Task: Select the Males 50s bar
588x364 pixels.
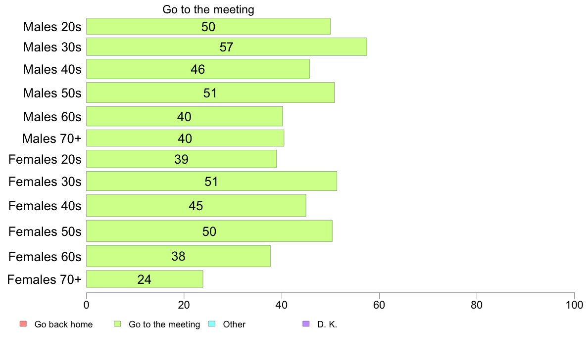Action: pos(210,92)
